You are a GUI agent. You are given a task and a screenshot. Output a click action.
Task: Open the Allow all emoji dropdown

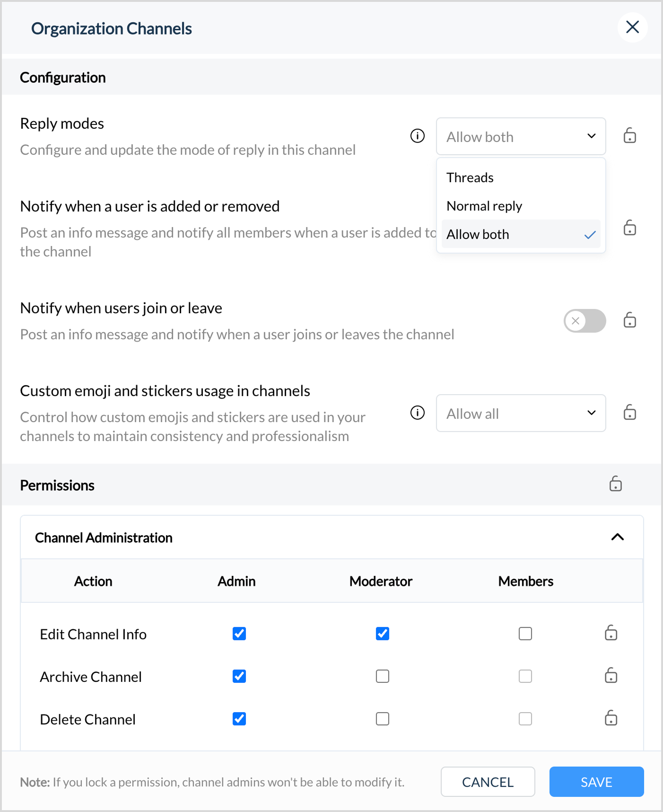click(x=521, y=413)
